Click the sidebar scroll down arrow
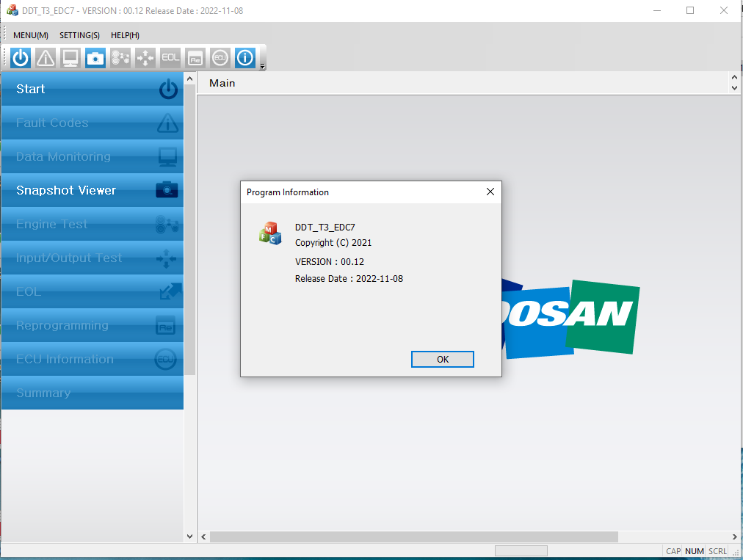 coord(190,537)
